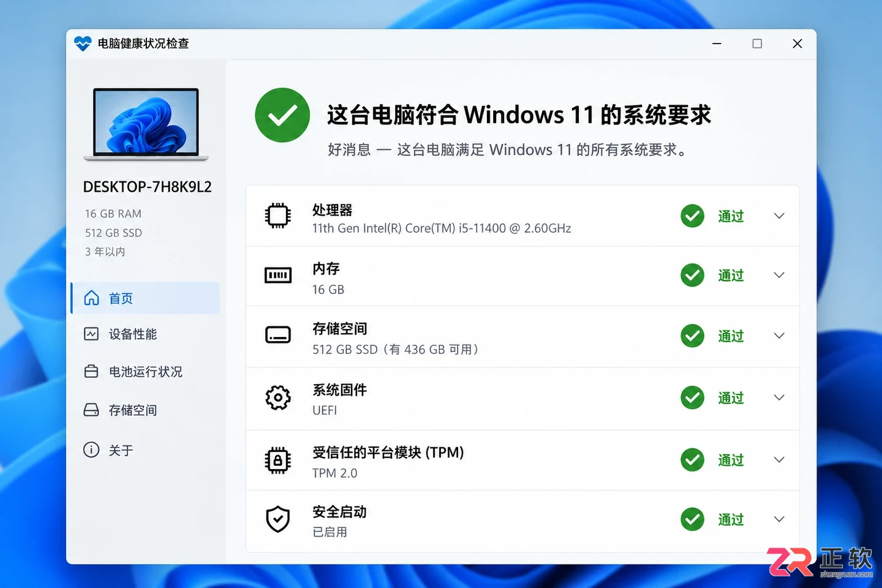Open the 关于 sidebar page

[x=145, y=450]
